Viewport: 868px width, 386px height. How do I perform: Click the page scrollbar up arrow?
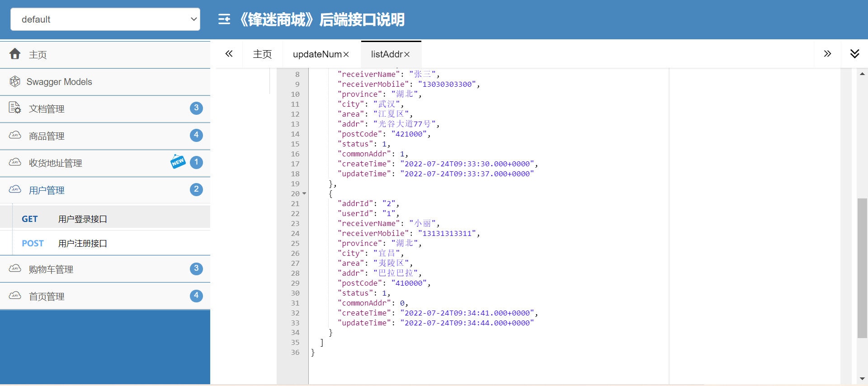click(x=862, y=73)
